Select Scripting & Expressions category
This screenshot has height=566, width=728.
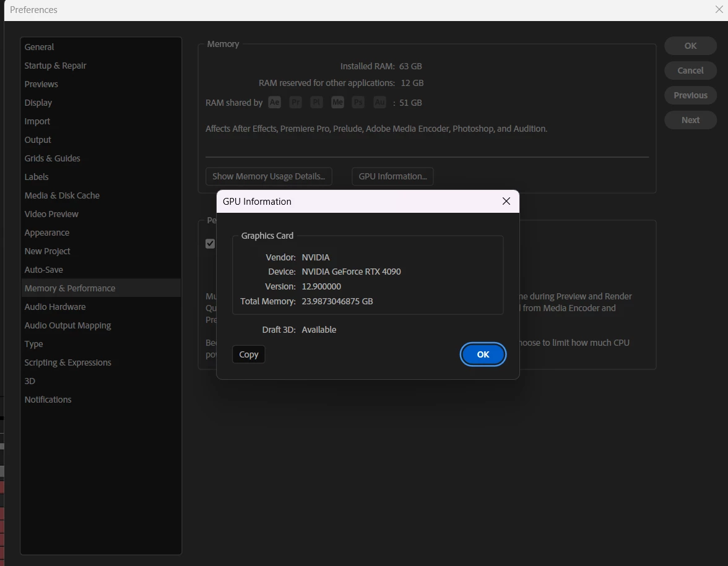101,362
